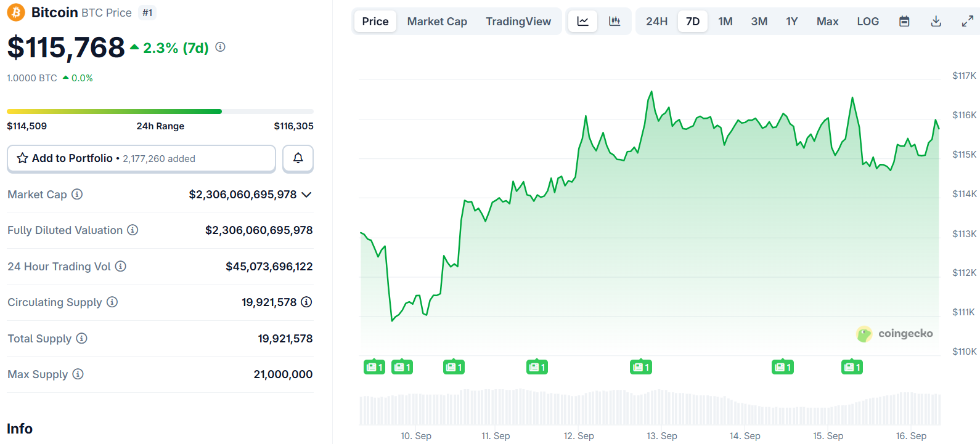Click the Info section heading
Image resolution: width=980 pixels, height=444 pixels.
(x=20, y=429)
